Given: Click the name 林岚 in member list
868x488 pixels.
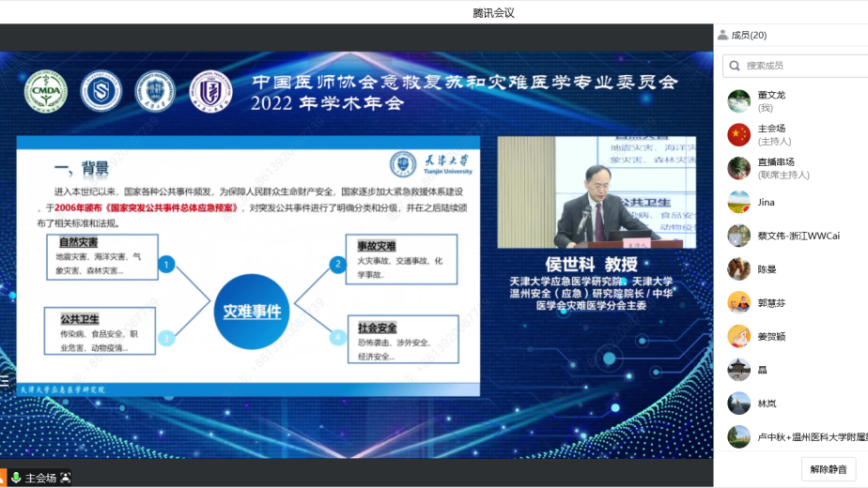Looking at the screenshot, I should (767, 404).
